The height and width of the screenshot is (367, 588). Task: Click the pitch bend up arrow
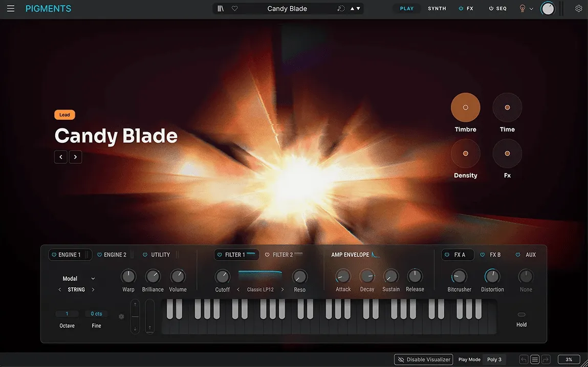(135, 304)
